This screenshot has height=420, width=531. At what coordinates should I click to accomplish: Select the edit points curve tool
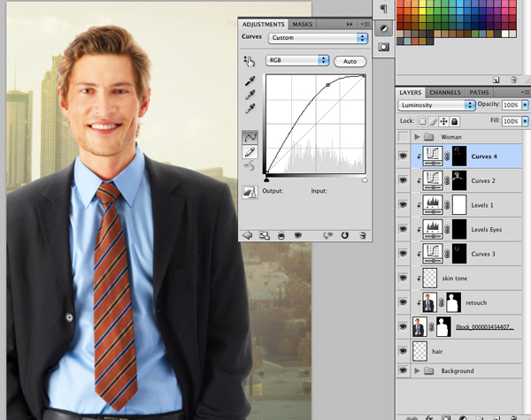point(250,137)
